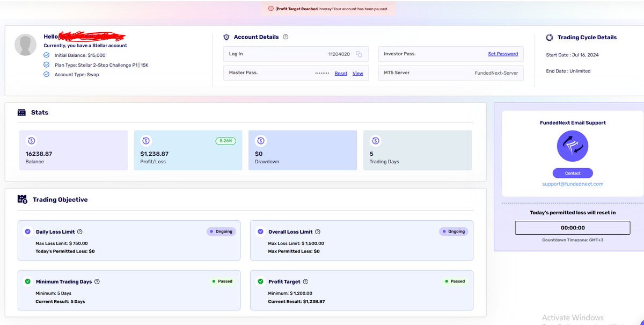Click Minimum Trading Days Passed badge
The image size is (644, 325).
click(x=223, y=281)
